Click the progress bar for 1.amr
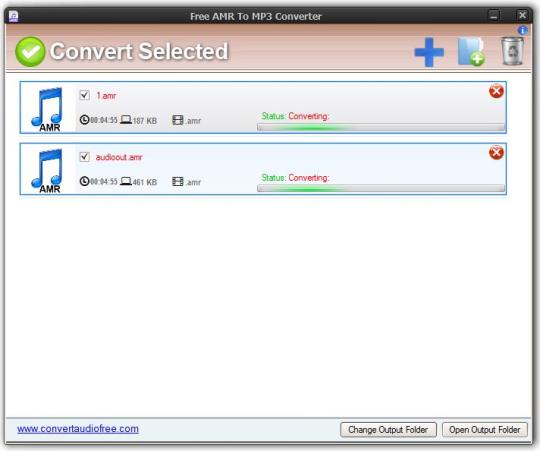Viewport: 540px width, 451px height. point(381,127)
